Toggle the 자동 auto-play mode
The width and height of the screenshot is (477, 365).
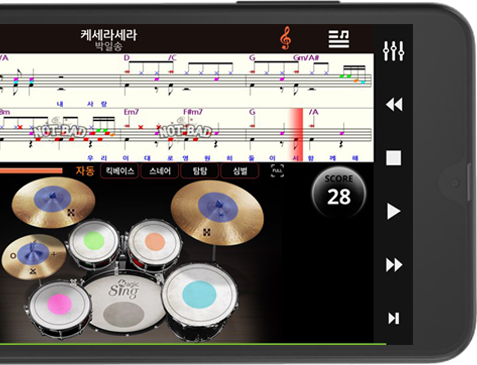point(85,171)
